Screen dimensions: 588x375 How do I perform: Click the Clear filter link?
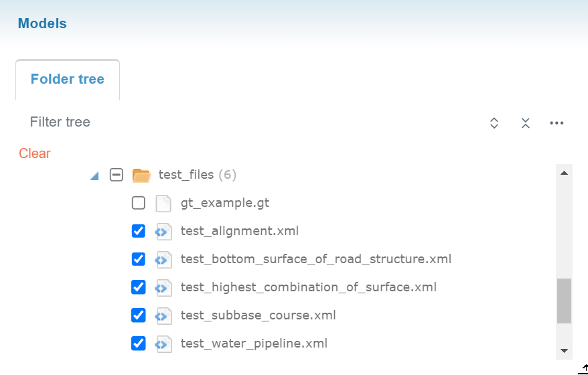coord(35,153)
